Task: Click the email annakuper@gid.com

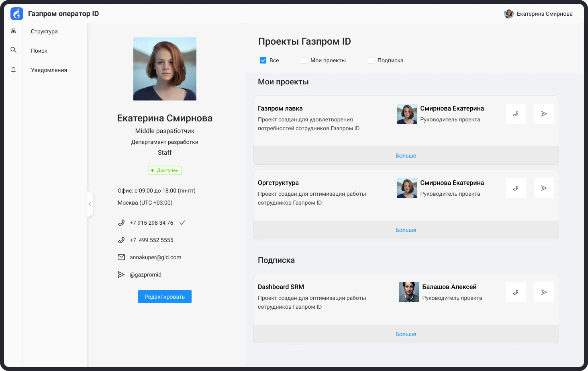Action: pos(155,257)
